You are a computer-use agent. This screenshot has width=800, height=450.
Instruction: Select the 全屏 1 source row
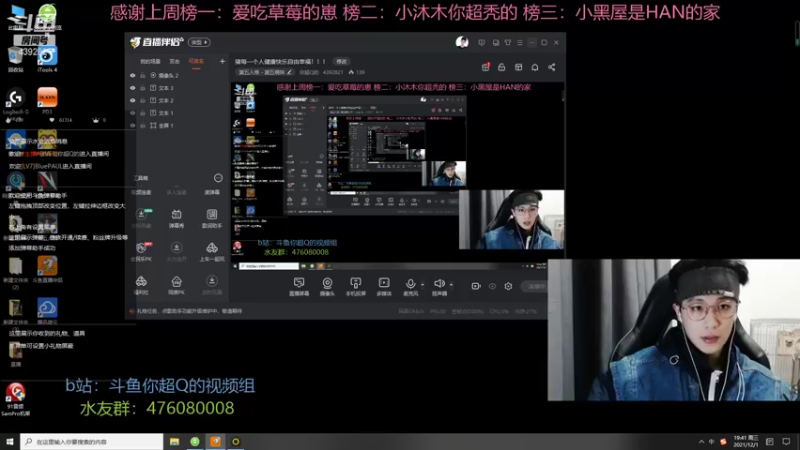[x=178, y=126]
